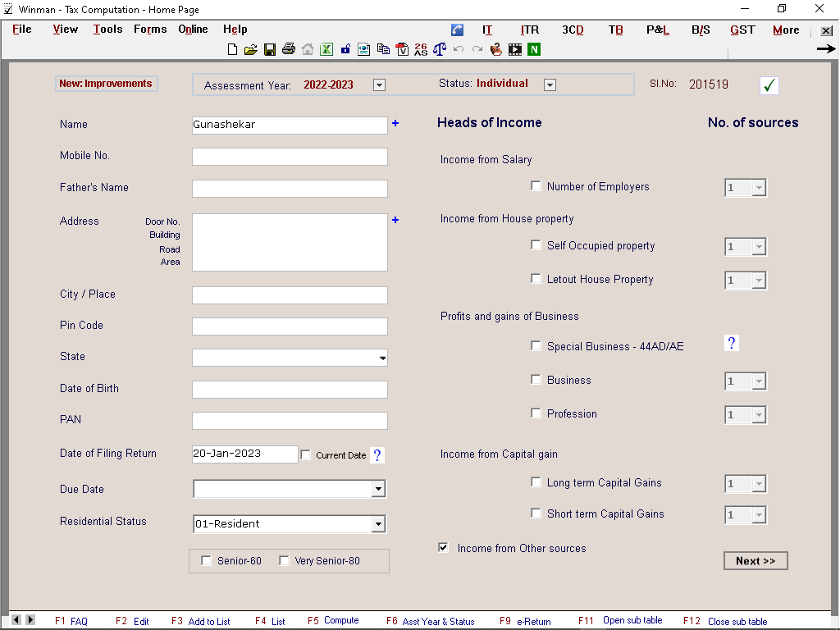Open the Residential Status dropdown
Image resolution: width=840 pixels, height=630 pixels.
click(x=378, y=524)
